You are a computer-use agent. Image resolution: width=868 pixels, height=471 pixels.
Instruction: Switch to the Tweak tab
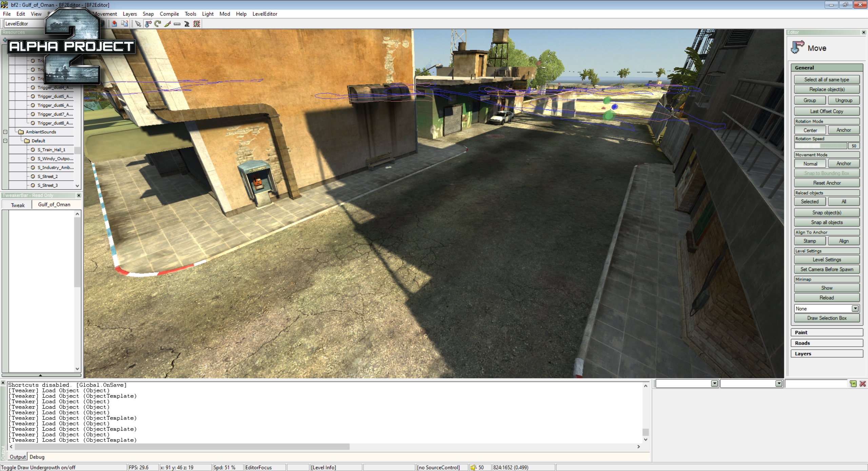pos(18,205)
